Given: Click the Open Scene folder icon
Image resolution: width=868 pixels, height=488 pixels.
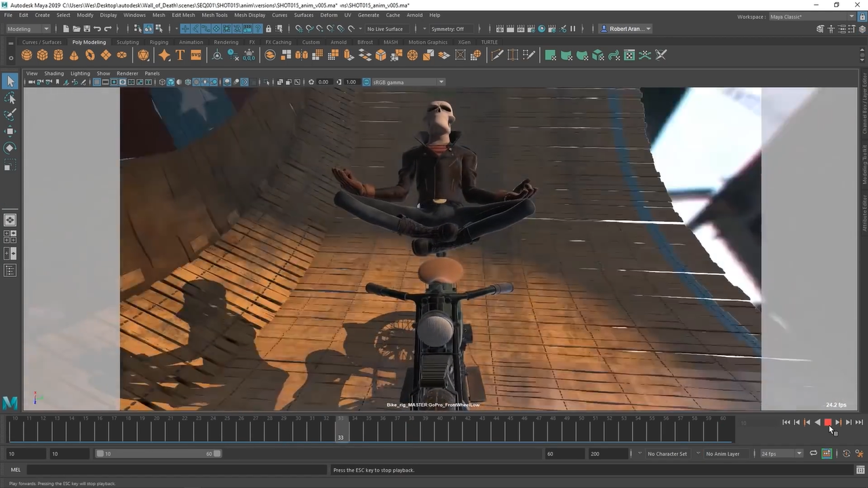Looking at the screenshot, I should [x=76, y=29].
